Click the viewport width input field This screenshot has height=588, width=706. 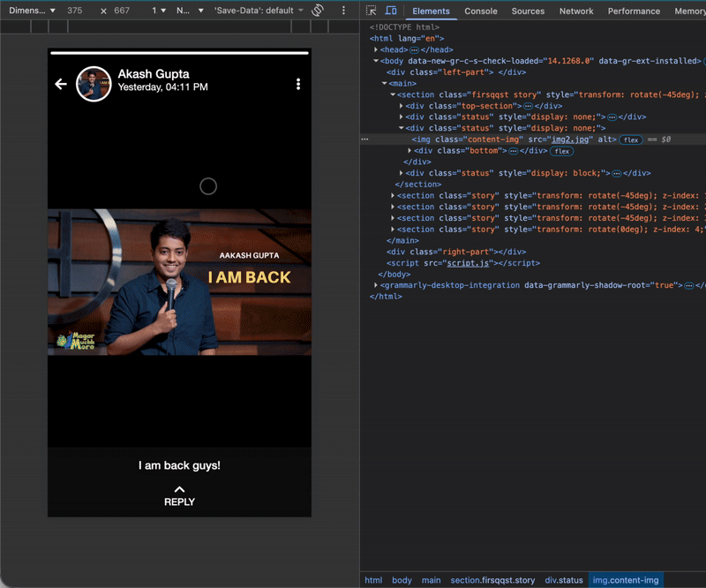click(75, 11)
